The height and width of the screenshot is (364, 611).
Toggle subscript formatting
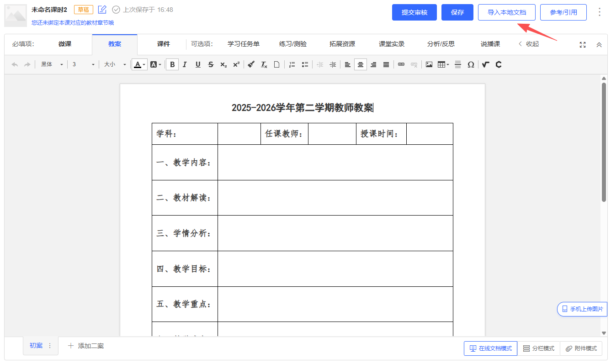click(223, 65)
